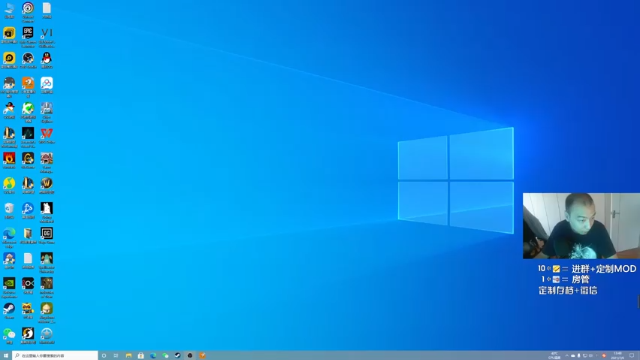The height and width of the screenshot is (360, 640).
Task: Open the Steam icon on the taskbar
Action: (178, 356)
